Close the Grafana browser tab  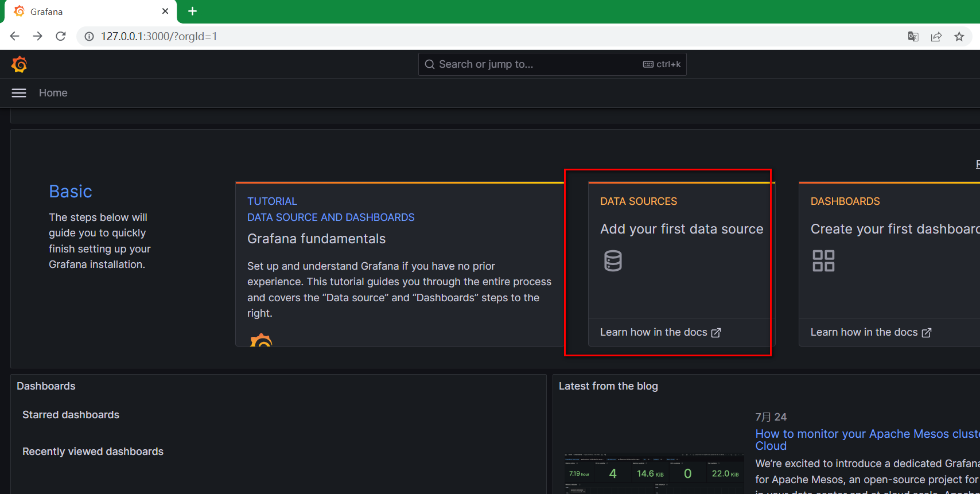(165, 11)
